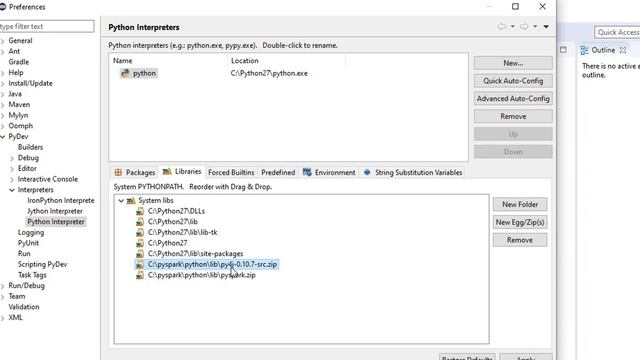Open the Validation preferences page
Image resolution: width=640 pixels, height=360 pixels.
coord(24,307)
